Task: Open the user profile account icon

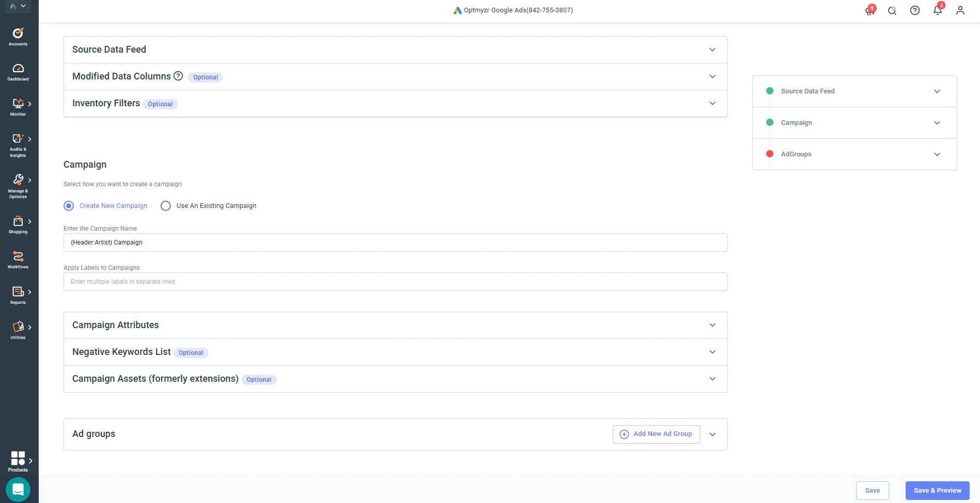Action: pyautogui.click(x=960, y=10)
